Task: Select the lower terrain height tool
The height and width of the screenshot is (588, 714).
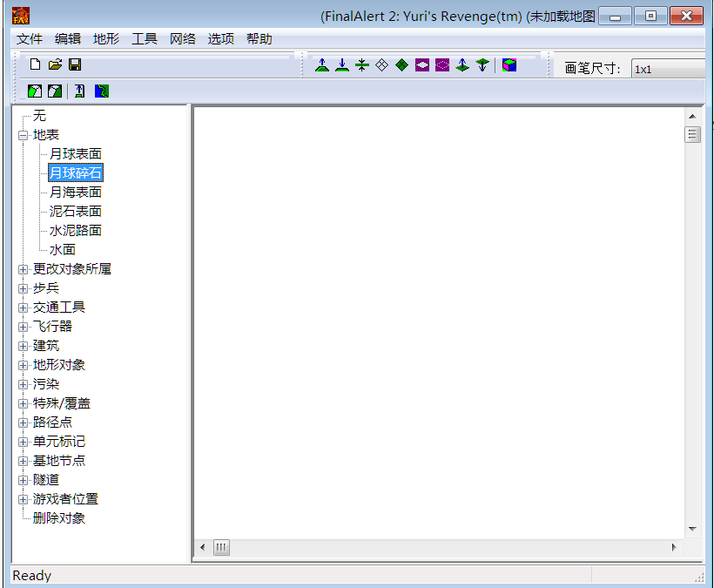Action: pyautogui.click(x=342, y=65)
